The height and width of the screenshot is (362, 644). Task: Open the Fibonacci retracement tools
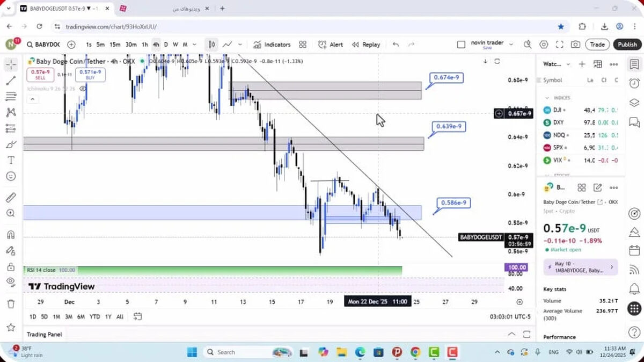[x=11, y=97]
